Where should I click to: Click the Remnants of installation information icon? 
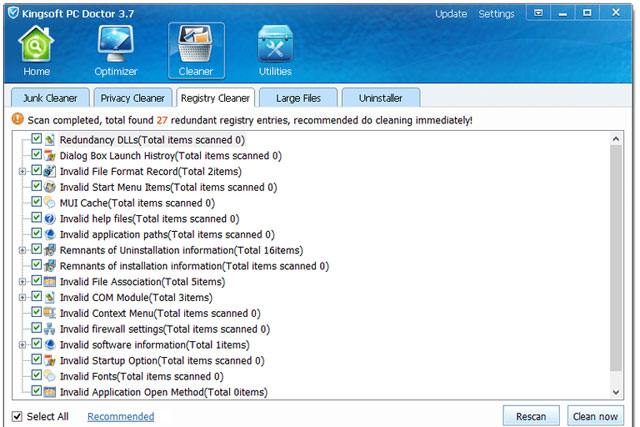click(49, 266)
